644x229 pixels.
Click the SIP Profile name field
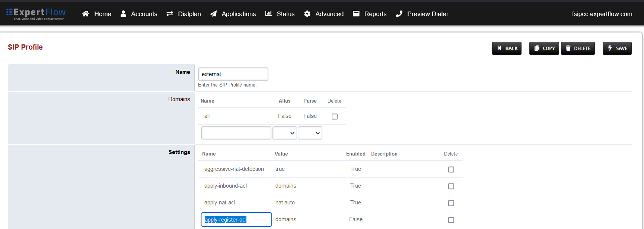pos(233,74)
